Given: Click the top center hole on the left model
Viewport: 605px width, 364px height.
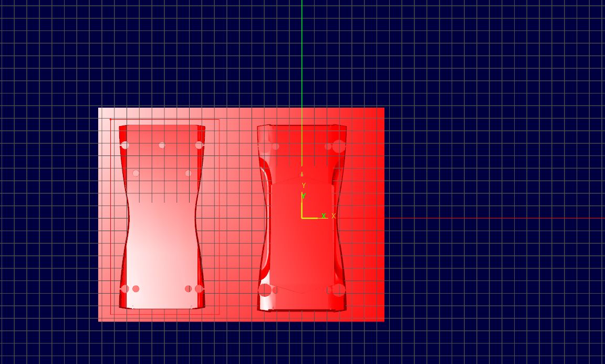Looking at the screenshot, I should [x=162, y=145].
